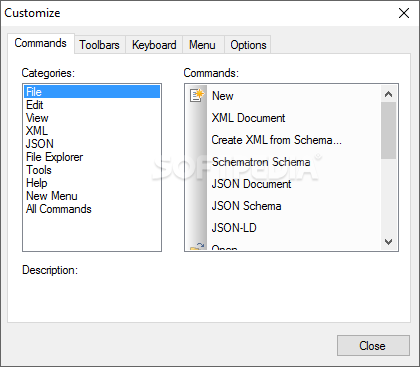Viewport: 420px width, 367px height.
Task: Select All Commands in Categories list
Action: click(x=59, y=209)
